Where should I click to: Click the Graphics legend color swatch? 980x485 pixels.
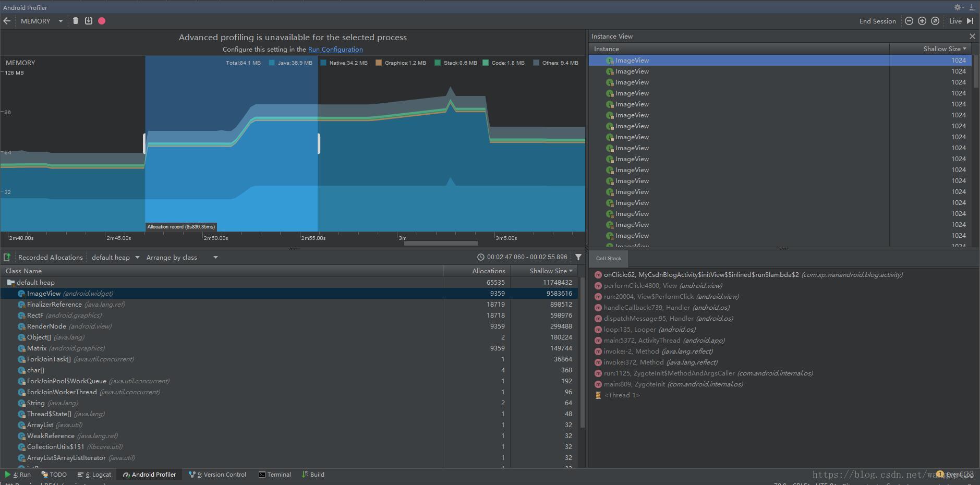[379, 63]
